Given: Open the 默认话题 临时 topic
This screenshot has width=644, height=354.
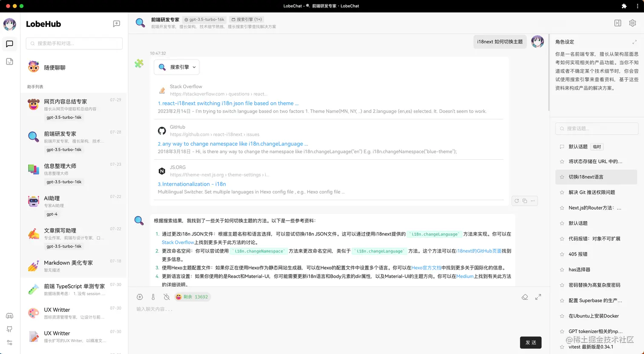Looking at the screenshot, I should coord(596,147).
